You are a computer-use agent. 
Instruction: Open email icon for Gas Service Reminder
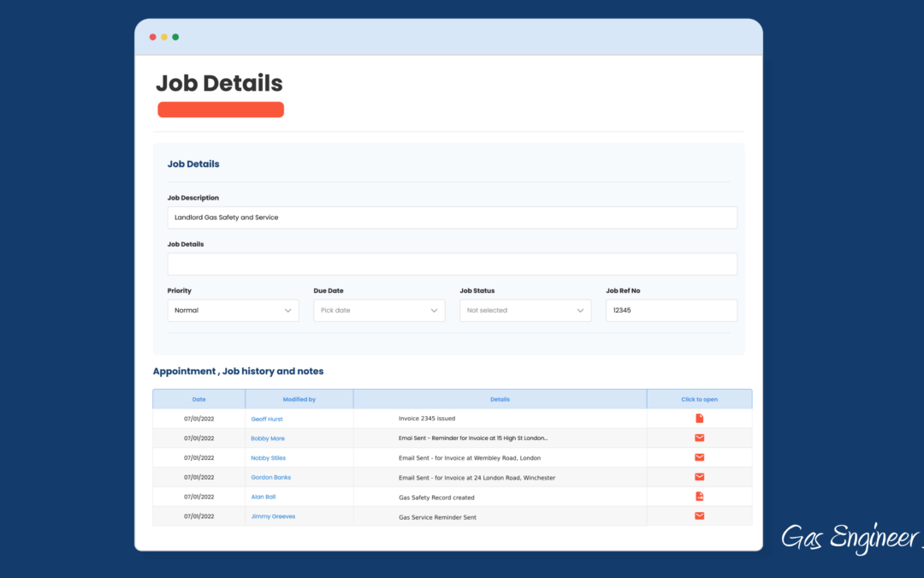699,516
